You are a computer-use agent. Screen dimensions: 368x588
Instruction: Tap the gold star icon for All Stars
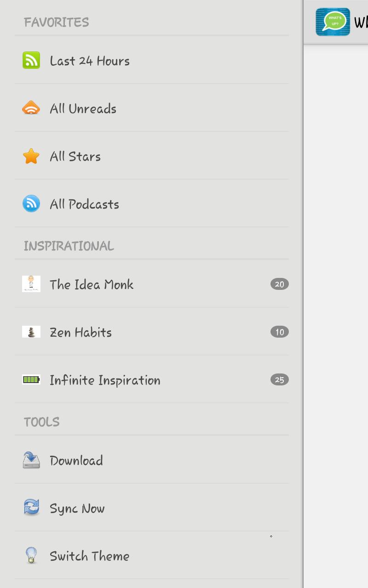click(x=31, y=156)
